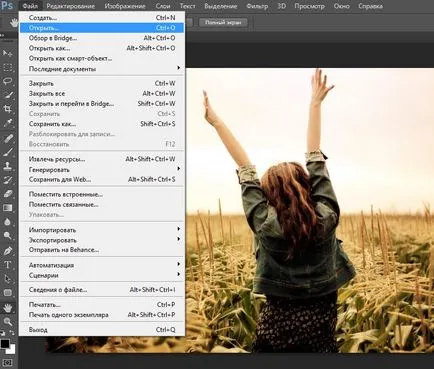Open the Редактирование menu
Image resolution: width=434 pixels, height=369 pixels.
[x=71, y=6]
